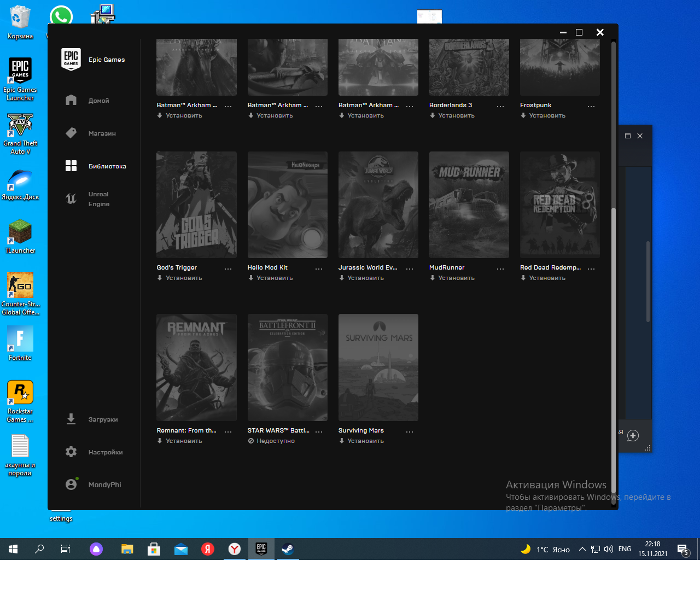Open the Unreal Engine section
The width and height of the screenshot is (700, 613).
tap(88, 199)
